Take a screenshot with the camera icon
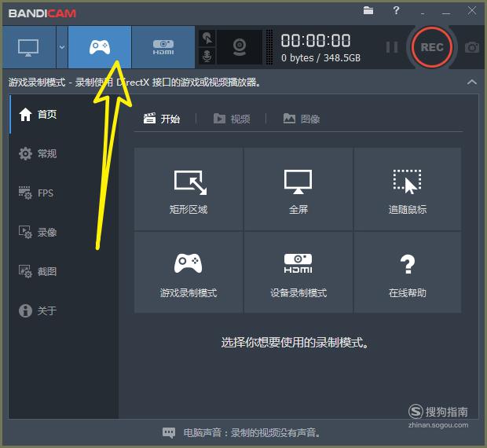 472,47
